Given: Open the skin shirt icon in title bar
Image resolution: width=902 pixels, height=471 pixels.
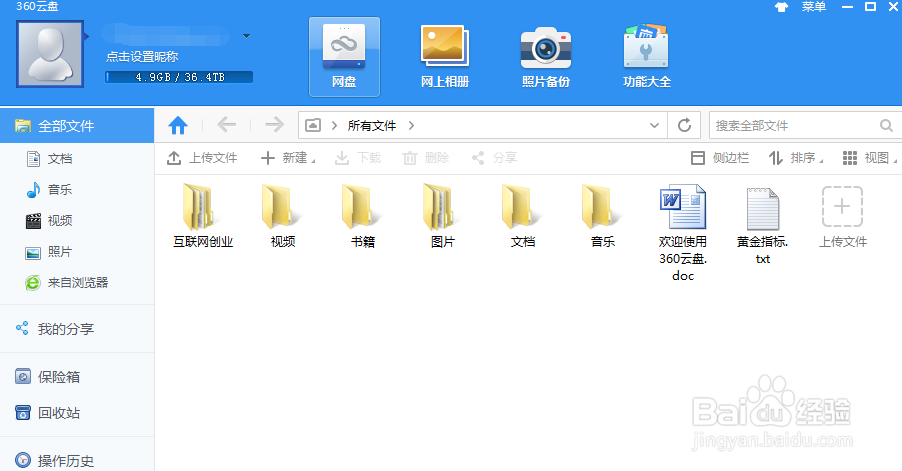Looking at the screenshot, I should pos(781,7).
